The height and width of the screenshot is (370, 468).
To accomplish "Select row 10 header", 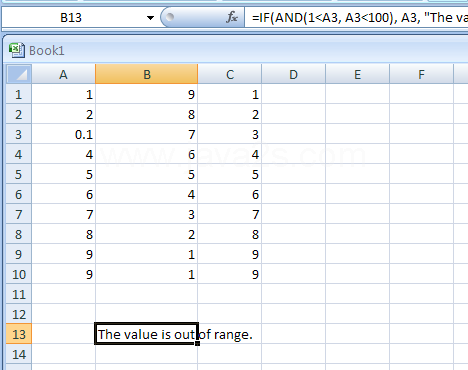I will pos(19,274).
